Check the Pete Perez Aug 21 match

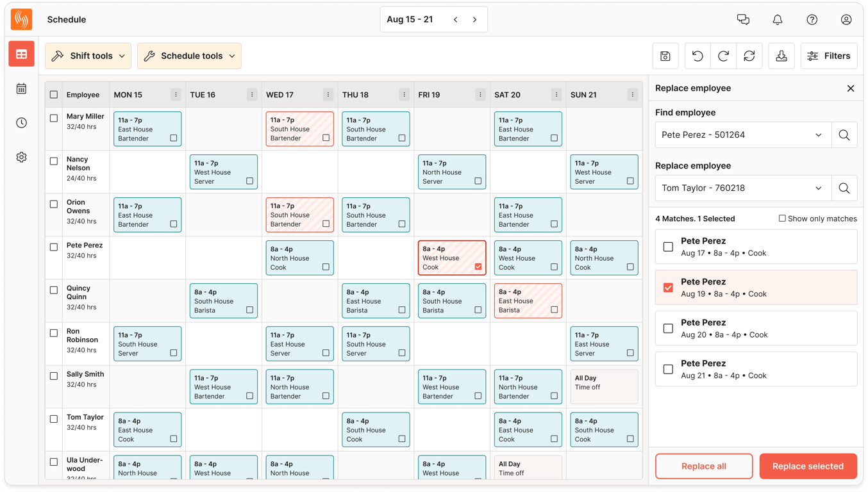point(668,369)
